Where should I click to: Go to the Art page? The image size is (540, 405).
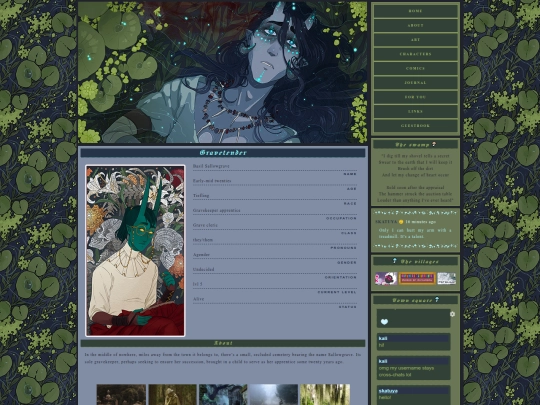pos(415,40)
